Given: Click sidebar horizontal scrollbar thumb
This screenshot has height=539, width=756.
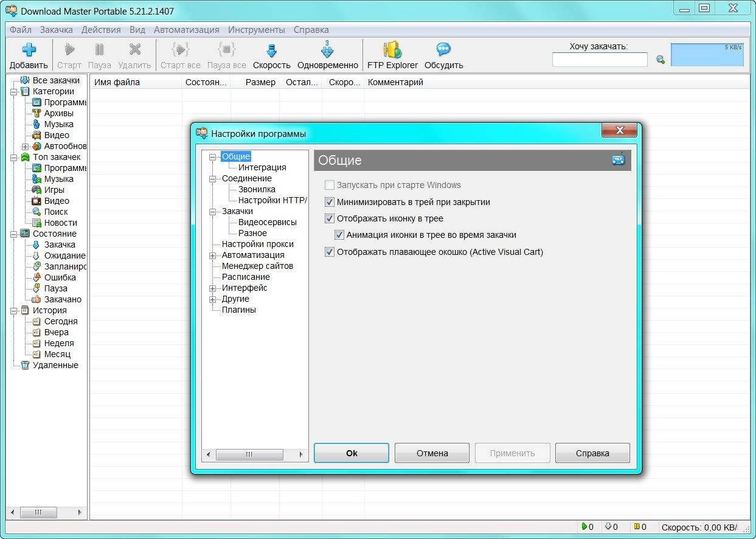Looking at the screenshot, I should pyautogui.click(x=38, y=513).
